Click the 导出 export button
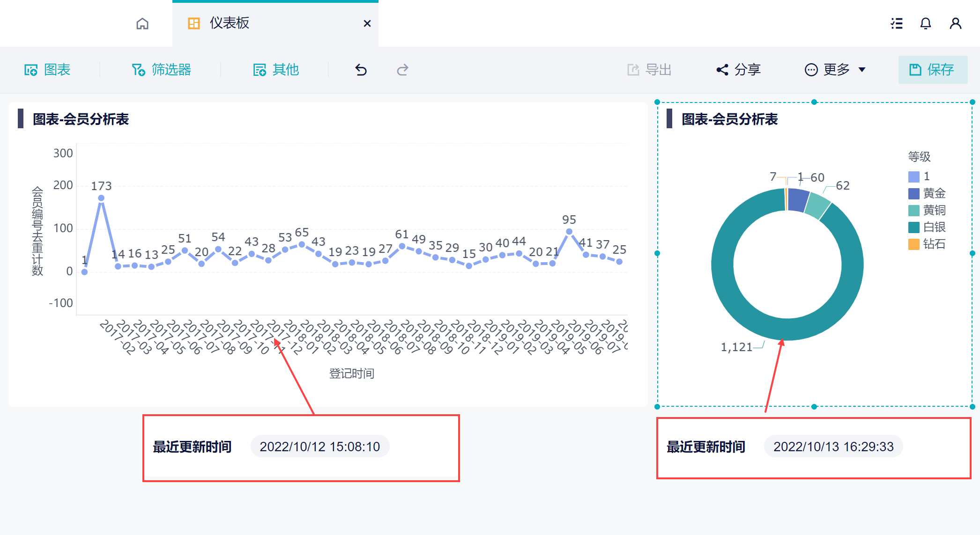This screenshot has height=535, width=980. tap(649, 70)
